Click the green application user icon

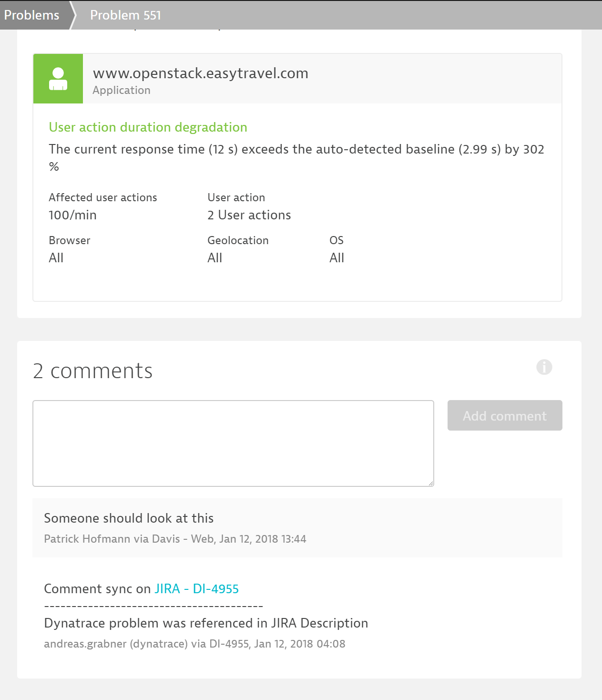[x=58, y=79]
